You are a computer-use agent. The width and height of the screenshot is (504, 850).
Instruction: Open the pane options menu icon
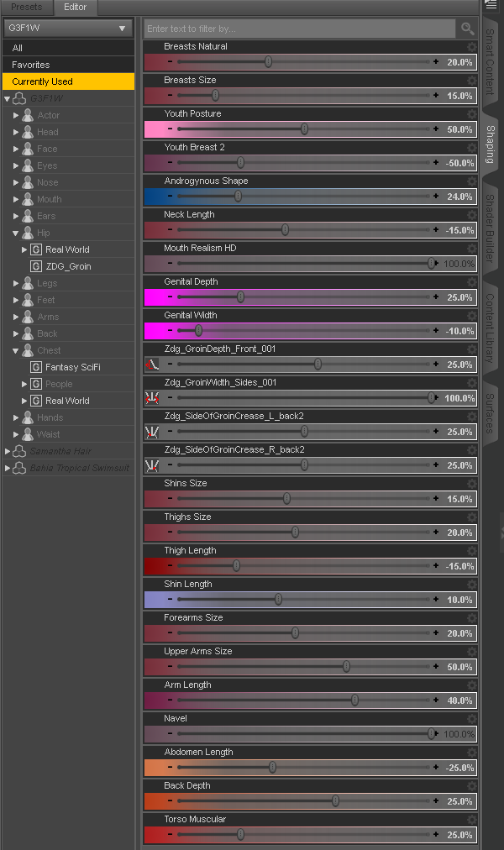tap(491, 5)
